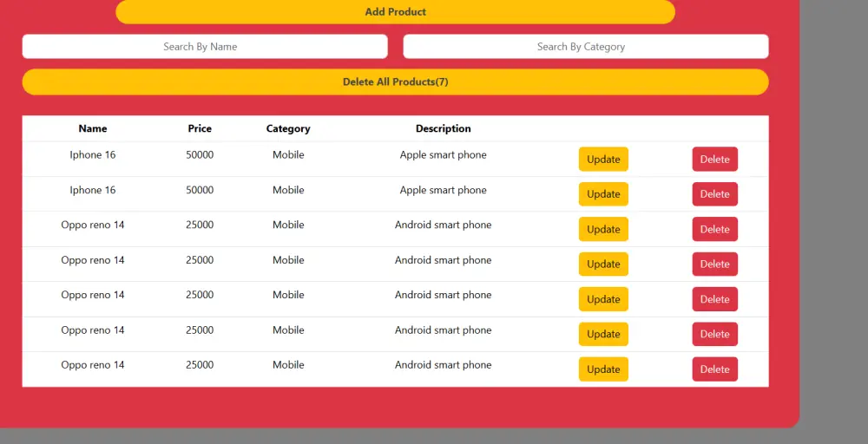Update the last Oppo reno 14 row

tap(603, 369)
